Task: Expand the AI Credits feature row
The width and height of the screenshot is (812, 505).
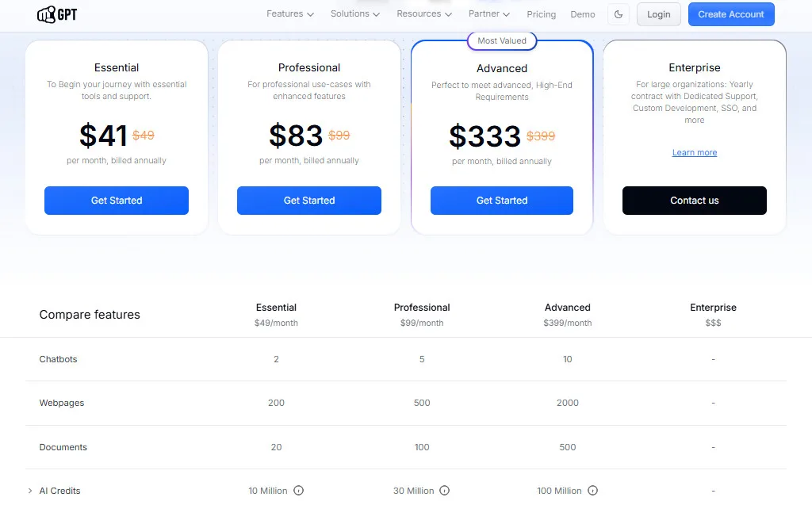Action: click(31, 491)
